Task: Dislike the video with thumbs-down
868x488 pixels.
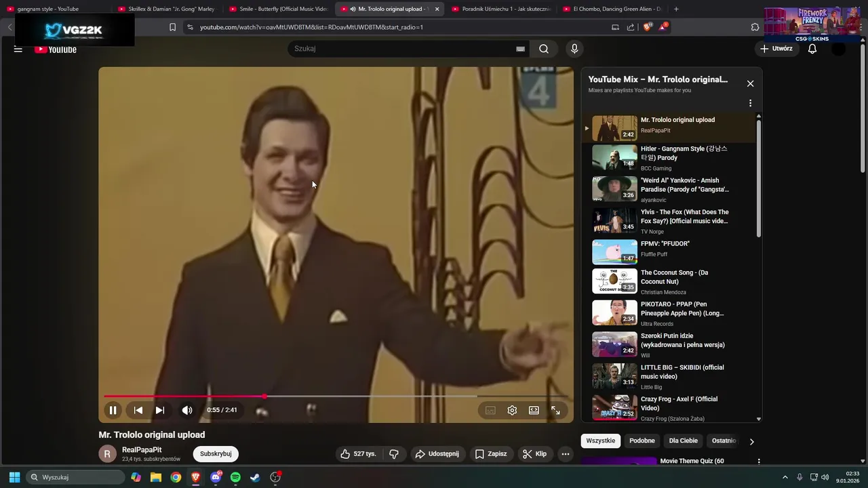Action: (x=394, y=454)
